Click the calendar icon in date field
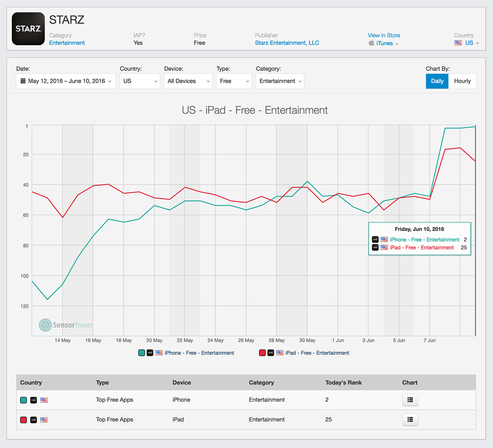The width and height of the screenshot is (493, 448). (x=23, y=81)
